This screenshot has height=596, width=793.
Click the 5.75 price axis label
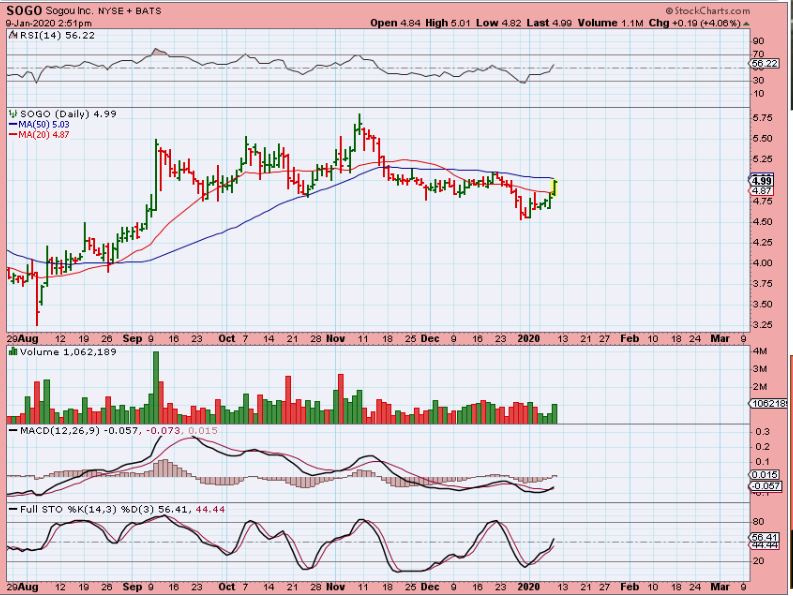(x=762, y=118)
